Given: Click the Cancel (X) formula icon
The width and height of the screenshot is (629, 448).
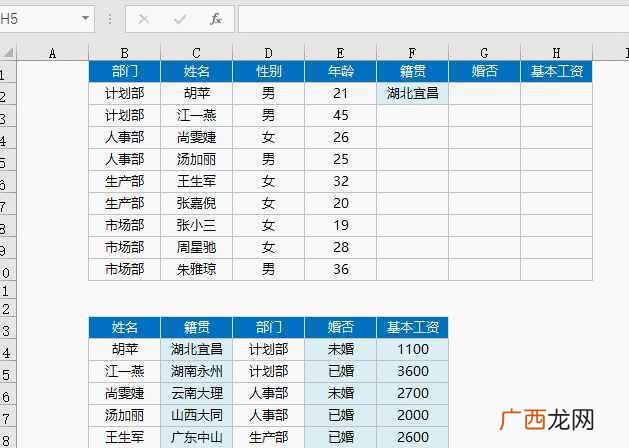Looking at the screenshot, I should tap(144, 19).
